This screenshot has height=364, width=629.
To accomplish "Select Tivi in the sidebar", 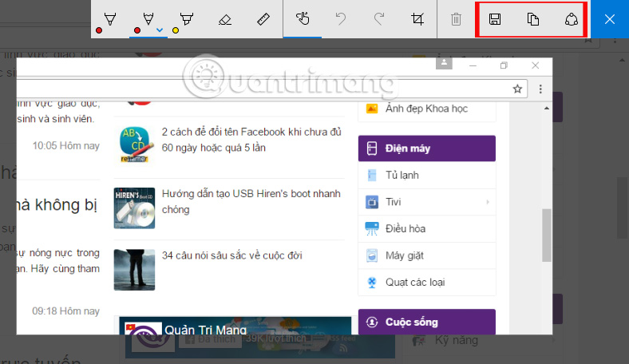I will coord(427,202).
